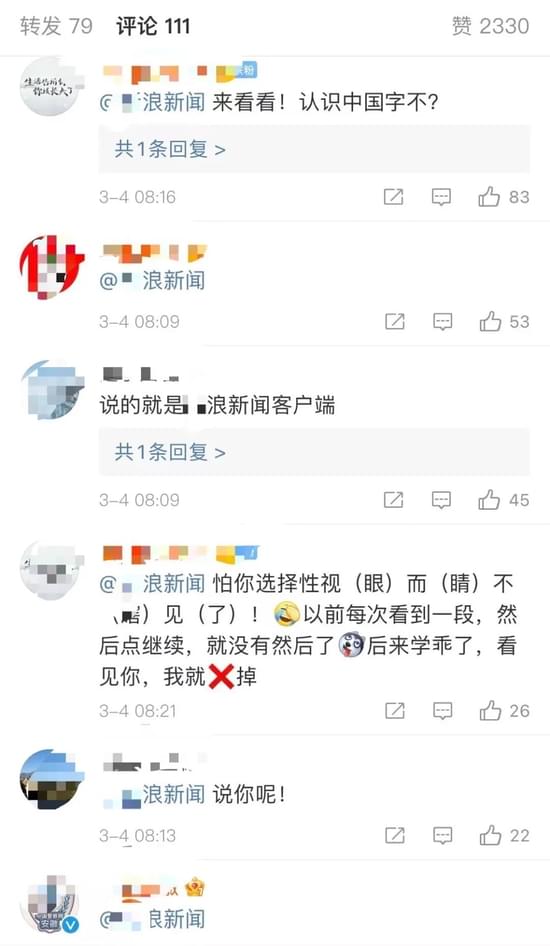Share the comment posted at 3-4 08:13

(394, 836)
